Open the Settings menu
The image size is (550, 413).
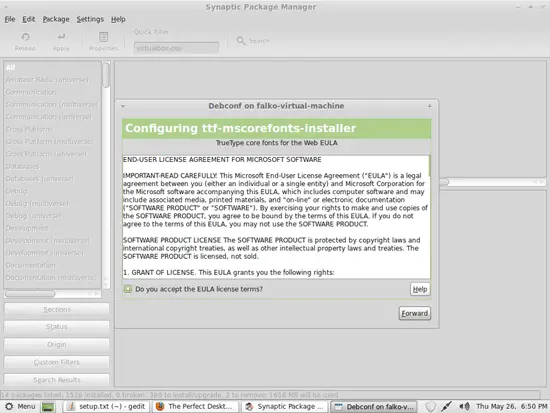click(x=90, y=19)
